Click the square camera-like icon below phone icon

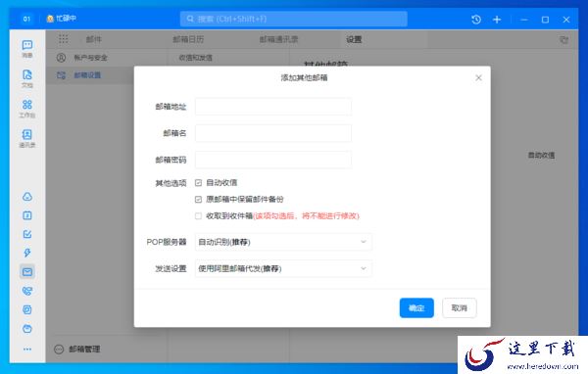(27, 309)
